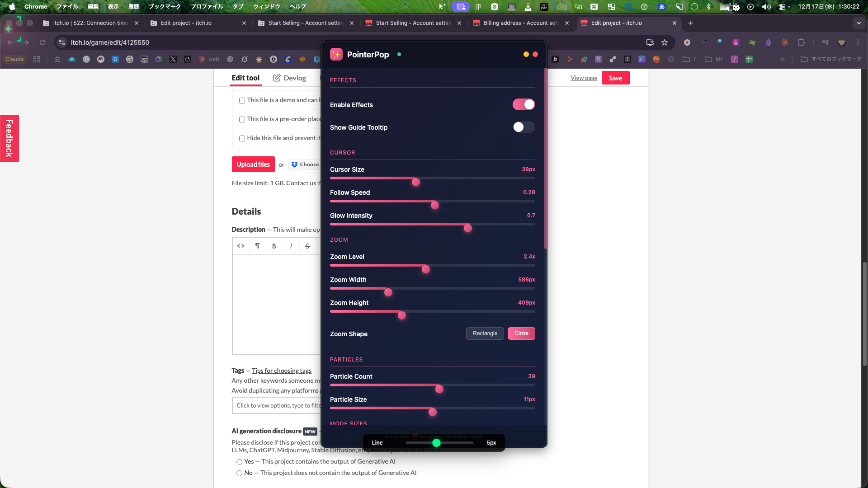The height and width of the screenshot is (488, 868).
Task: Select the Rectangle zoom shape button
Action: 485,333
